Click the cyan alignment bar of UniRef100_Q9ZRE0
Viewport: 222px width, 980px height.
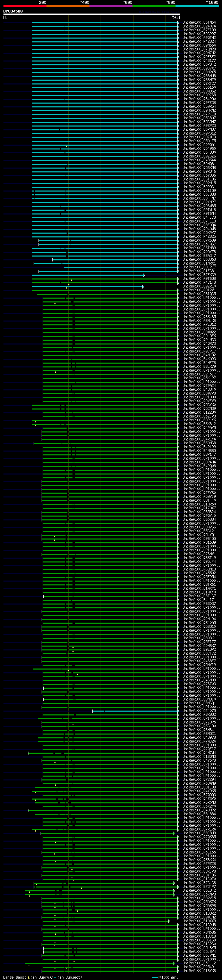tap(88, 286)
